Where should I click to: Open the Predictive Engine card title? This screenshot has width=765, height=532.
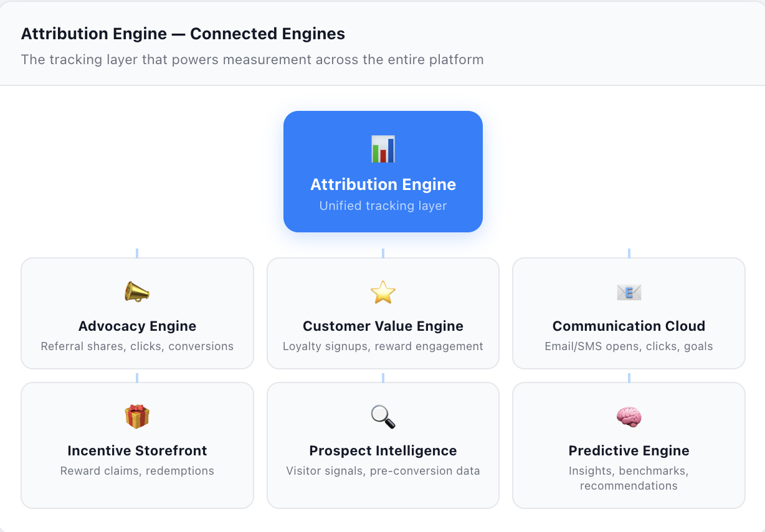pos(629,451)
